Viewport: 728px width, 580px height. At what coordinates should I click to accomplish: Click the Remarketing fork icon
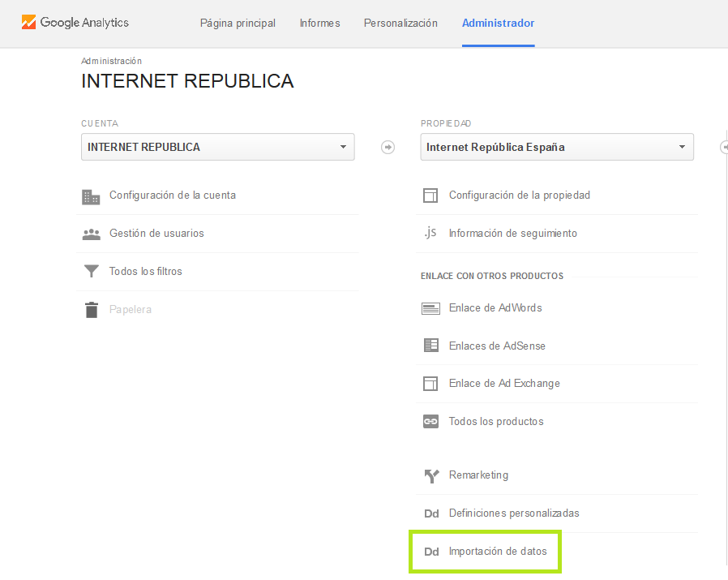tap(430, 475)
